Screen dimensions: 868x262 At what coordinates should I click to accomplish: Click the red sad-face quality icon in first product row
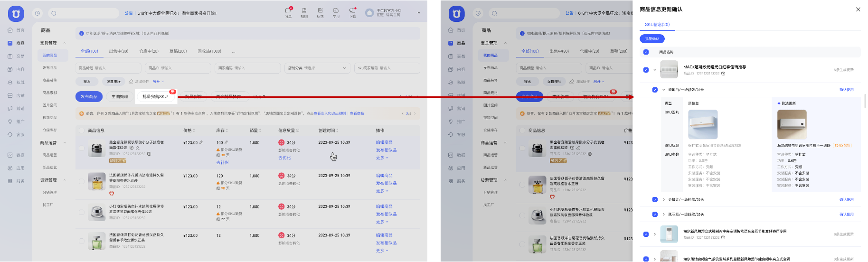pyautogui.click(x=281, y=142)
